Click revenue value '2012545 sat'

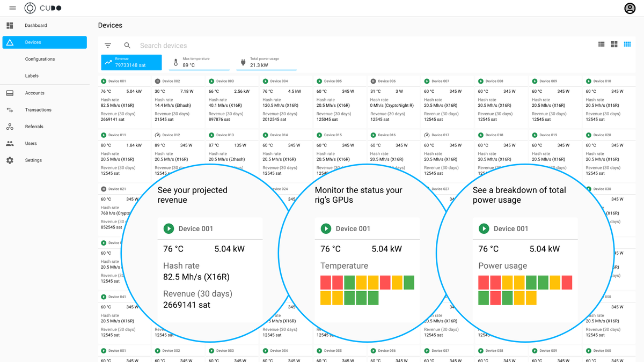[274, 120]
